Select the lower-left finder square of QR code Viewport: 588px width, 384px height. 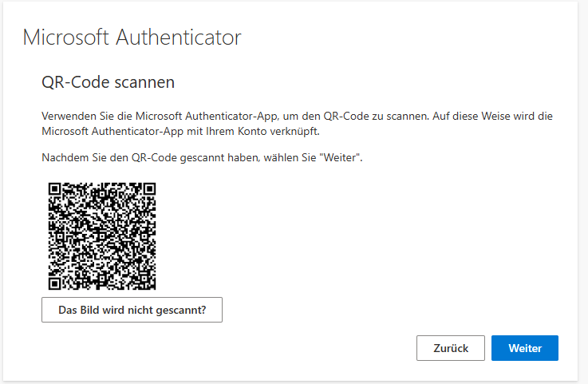tap(55, 283)
